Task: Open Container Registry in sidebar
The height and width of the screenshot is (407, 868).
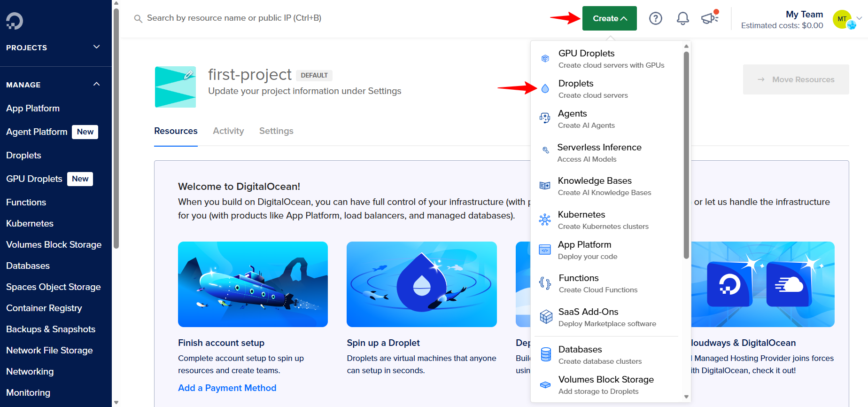Action: coord(44,308)
